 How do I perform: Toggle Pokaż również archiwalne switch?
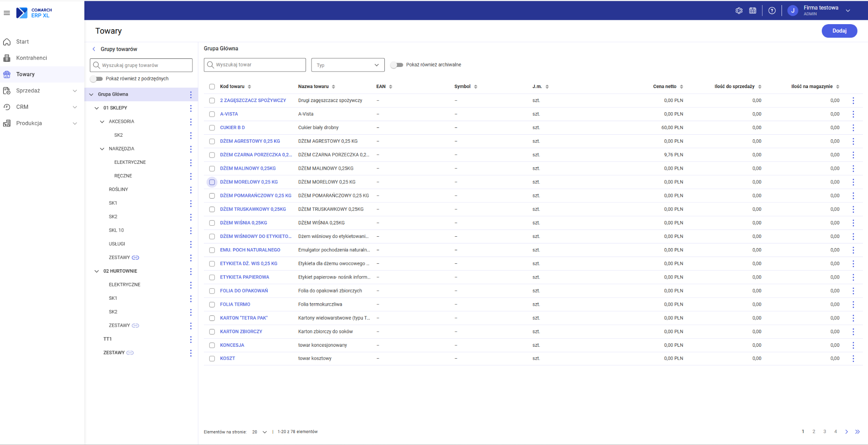[397, 65]
